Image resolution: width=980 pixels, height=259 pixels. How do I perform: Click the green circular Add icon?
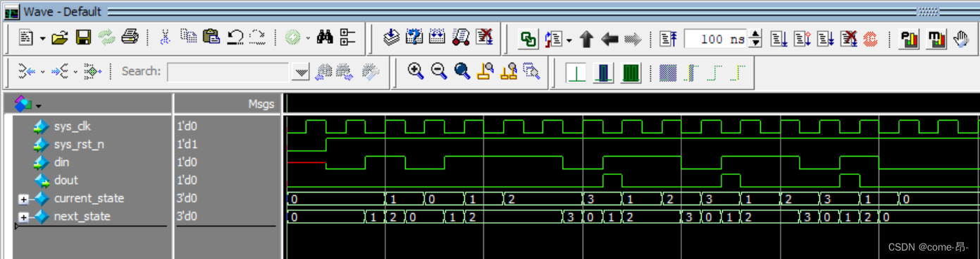(292, 37)
